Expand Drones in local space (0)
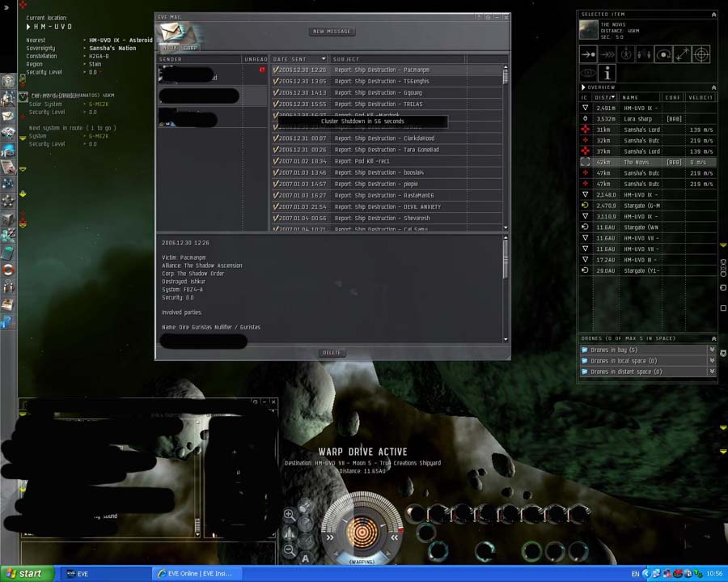This screenshot has width=728, height=582. (712, 360)
